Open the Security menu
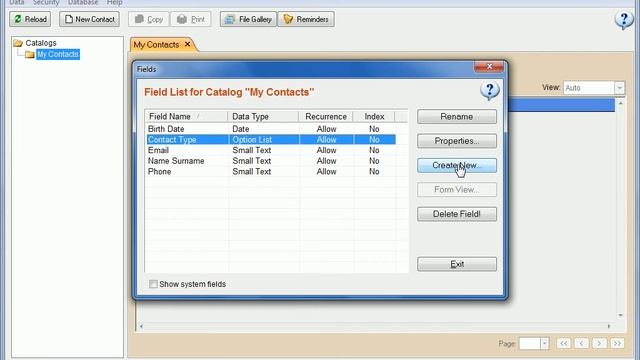This screenshot has width=640, height=360. tap(46, 2)
